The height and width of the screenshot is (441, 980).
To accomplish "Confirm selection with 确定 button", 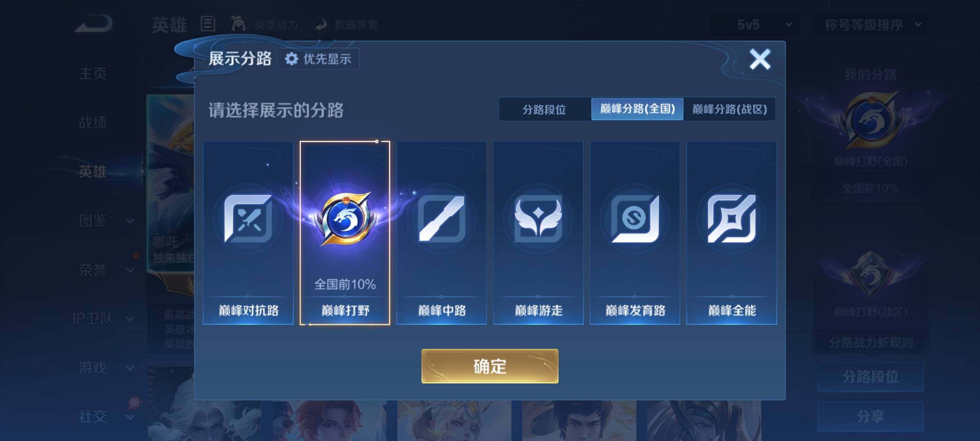I will pyautogui.click(x=490, y=366).
